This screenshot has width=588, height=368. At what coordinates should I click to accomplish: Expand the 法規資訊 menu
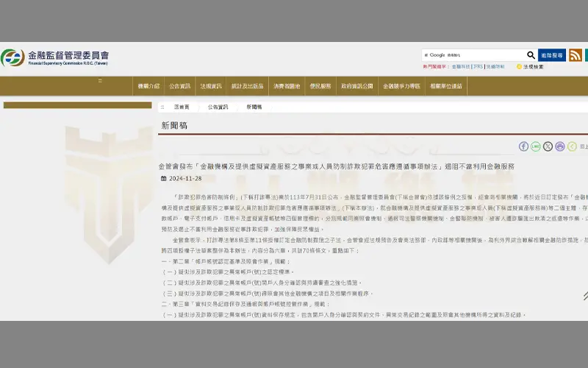click(210, 86)
